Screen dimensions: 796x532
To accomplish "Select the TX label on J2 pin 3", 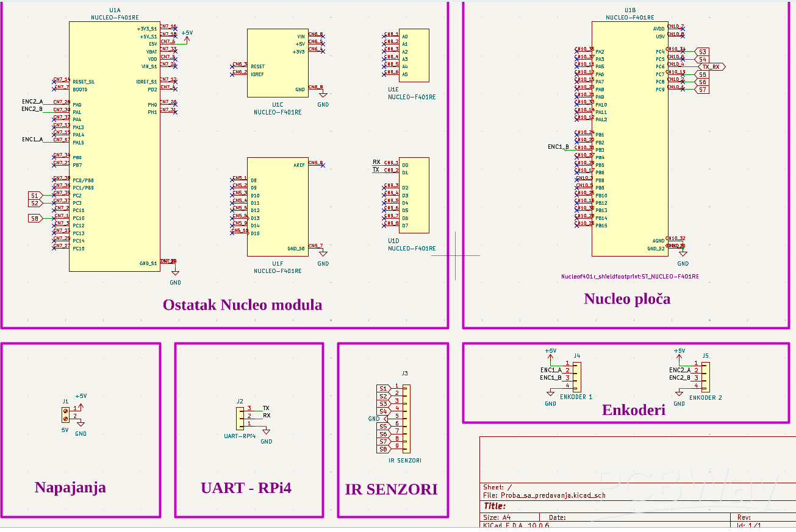I will point(266,408).
